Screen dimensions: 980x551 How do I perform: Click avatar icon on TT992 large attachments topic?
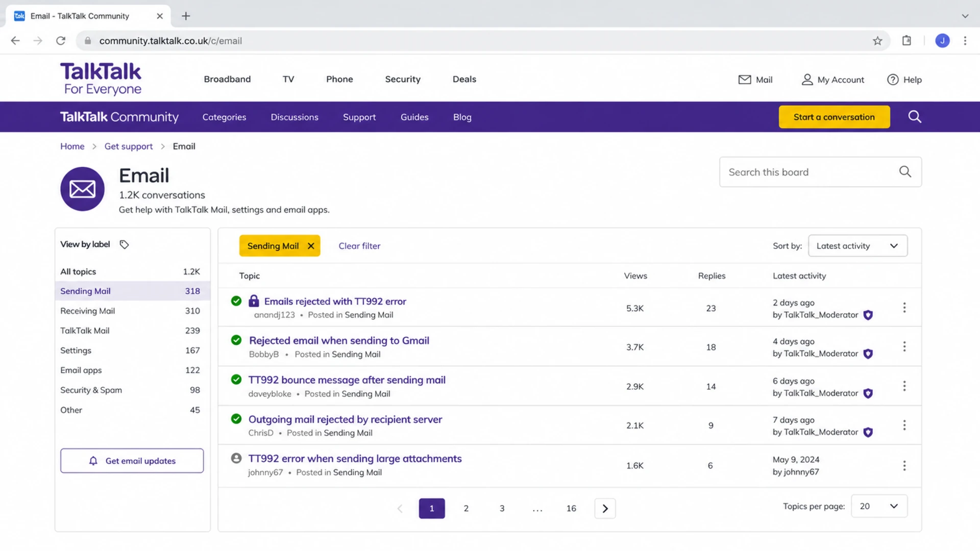(x=236, y=458)
